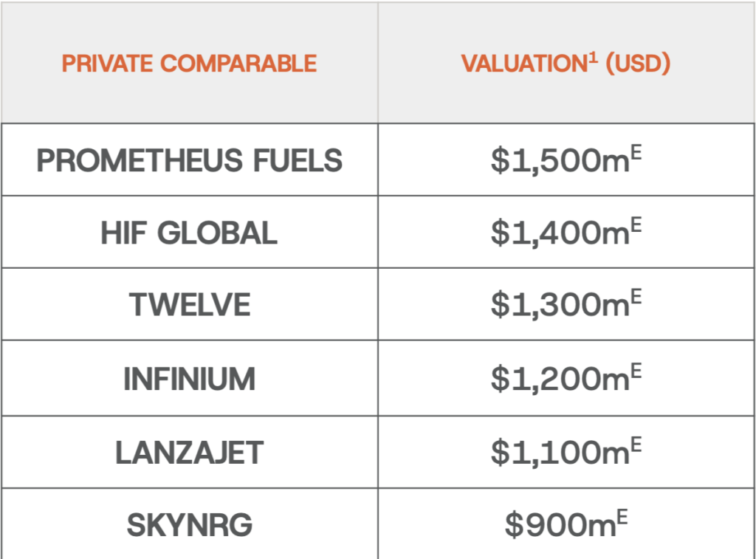
Task: Click the superscript E next to $1,100m
Action: (x=636, y=443)
